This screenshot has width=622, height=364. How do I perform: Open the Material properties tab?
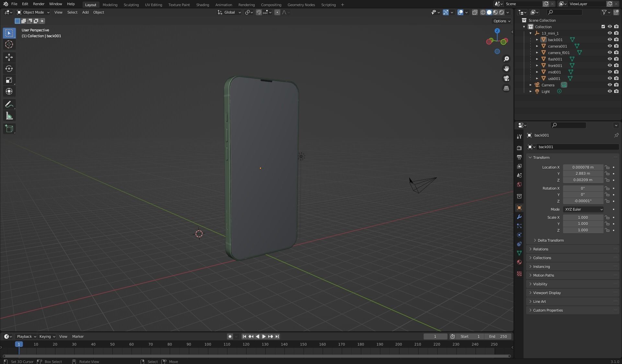pos(519,262)
